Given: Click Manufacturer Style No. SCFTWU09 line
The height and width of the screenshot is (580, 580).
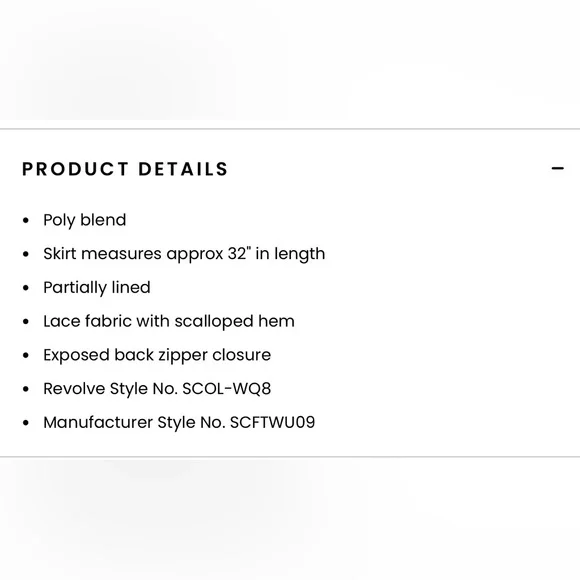Looking at the screenshot, I should [x=179, y=422].
